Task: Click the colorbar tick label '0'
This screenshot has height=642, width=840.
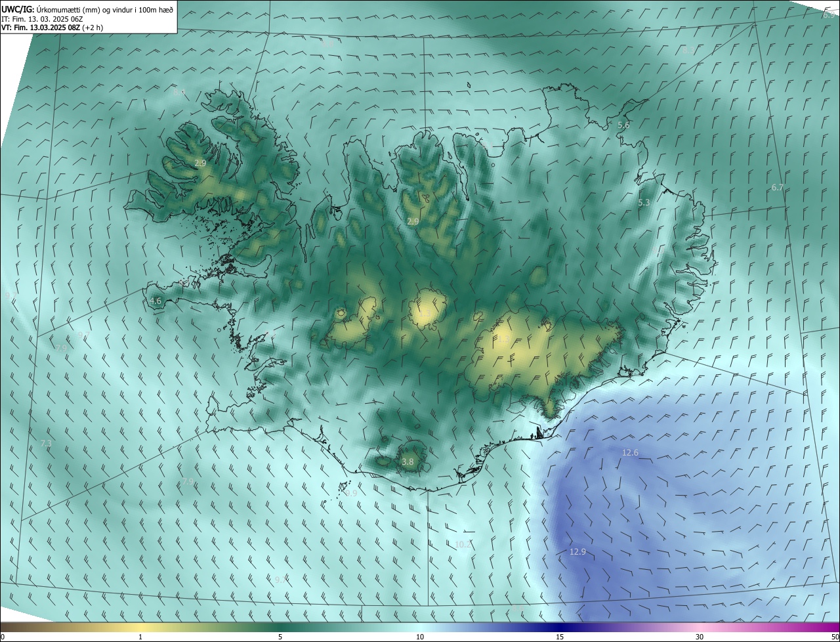Action: pos(3,637)
